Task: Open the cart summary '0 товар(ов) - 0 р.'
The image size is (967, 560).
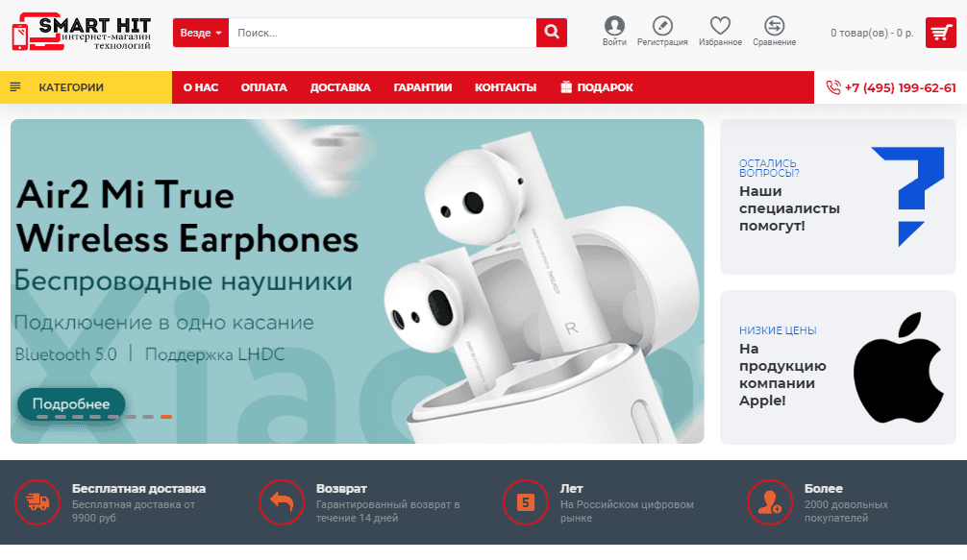Action: tap(872, 33)
